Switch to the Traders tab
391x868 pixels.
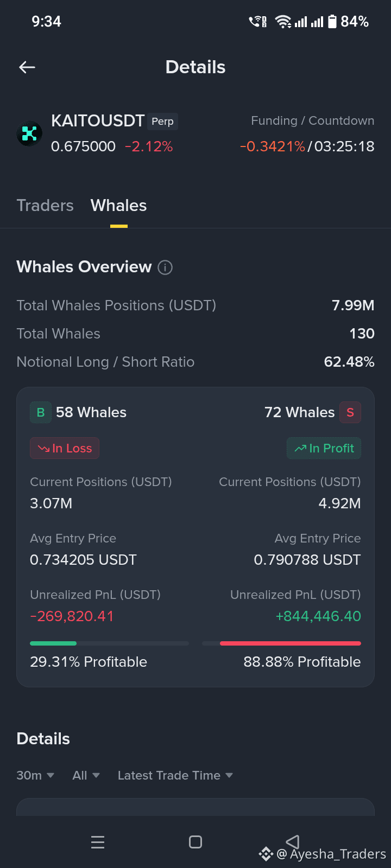(45, 206)
